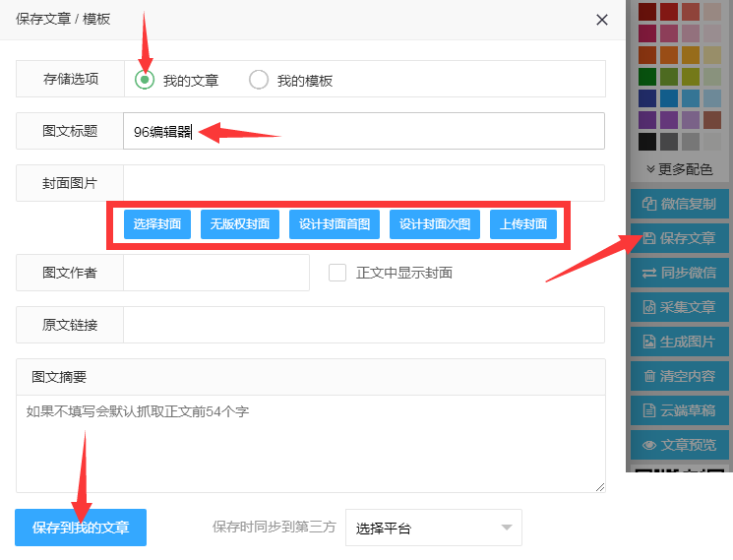Pick the navy blue color swatch
The image size is (733, 560).
coord(647,98)
